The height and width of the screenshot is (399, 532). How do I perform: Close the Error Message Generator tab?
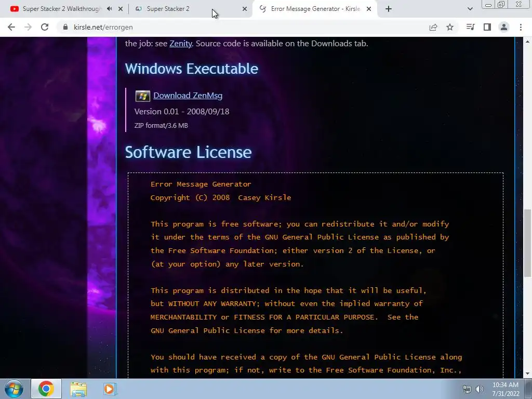pyautogui.click(x=369, y=9)
